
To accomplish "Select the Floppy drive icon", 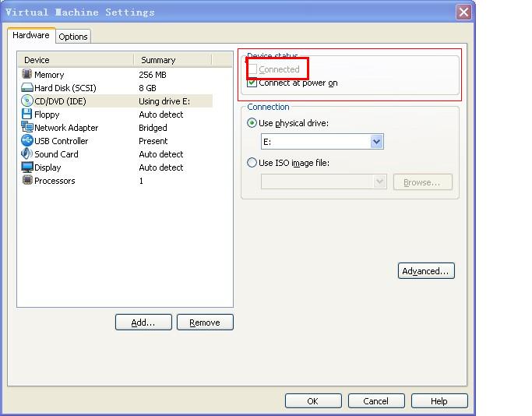I will (27, 115).
